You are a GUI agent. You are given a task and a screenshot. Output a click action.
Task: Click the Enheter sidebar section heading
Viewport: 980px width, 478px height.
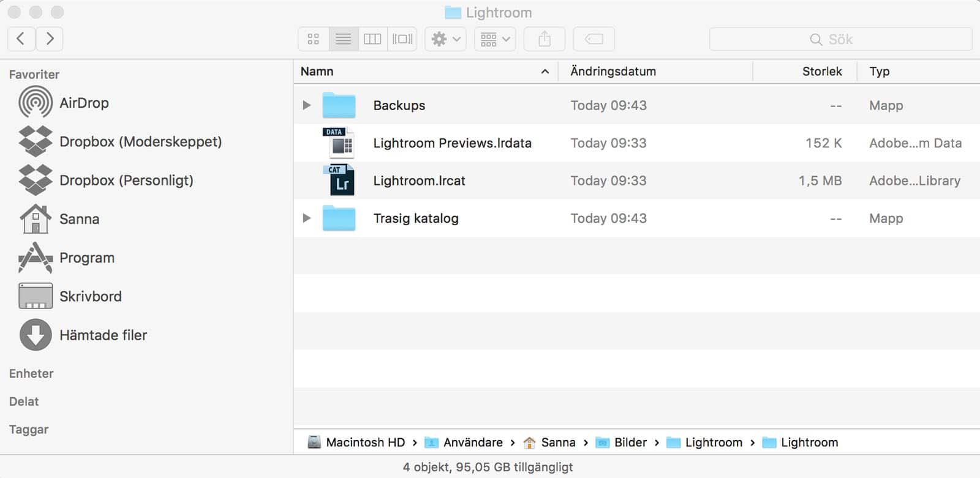31,373
